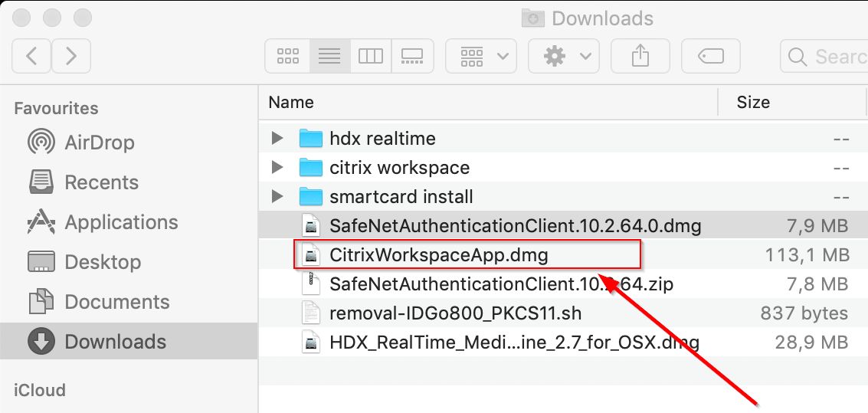Click the 7,9 MB size cell
Screen dimensions: 868x413
point(818,225)
